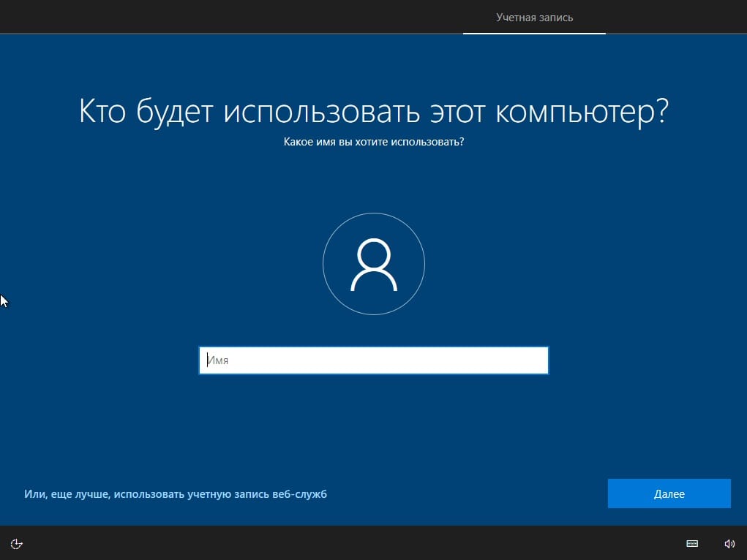This screenshot has width=747, height=560.
Task: Click the "Имя" placeholder text in the field
Action: pyautogui.click(x=218, y=360)
